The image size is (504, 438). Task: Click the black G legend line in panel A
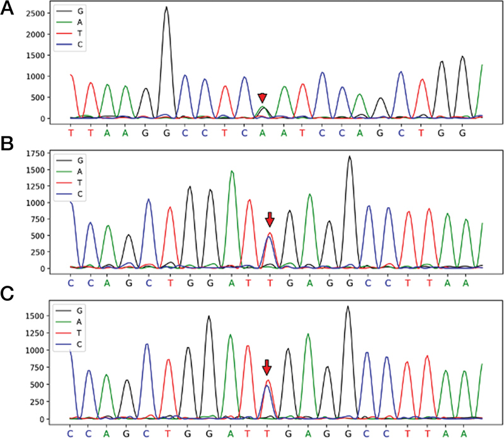[x=64, y=12]
